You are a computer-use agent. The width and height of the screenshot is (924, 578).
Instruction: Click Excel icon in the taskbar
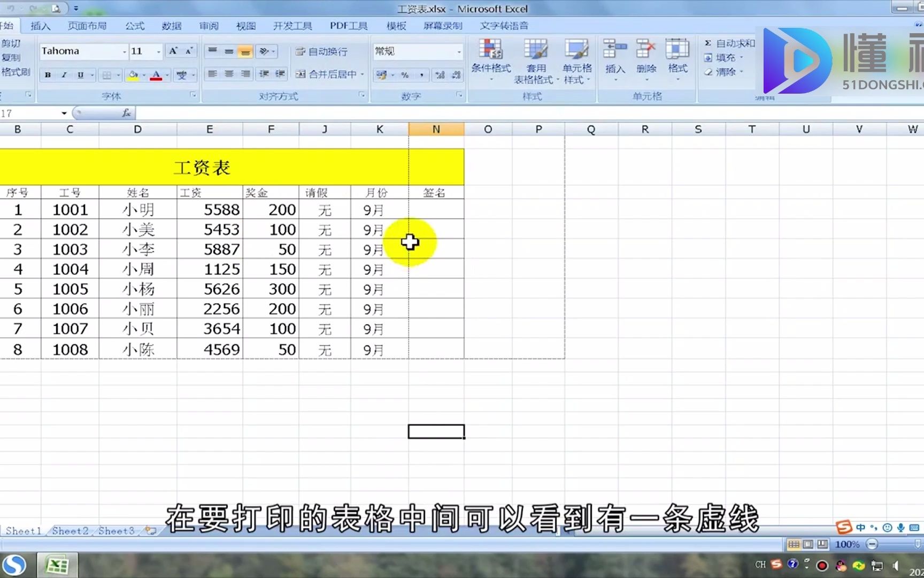tap(57, 565)
